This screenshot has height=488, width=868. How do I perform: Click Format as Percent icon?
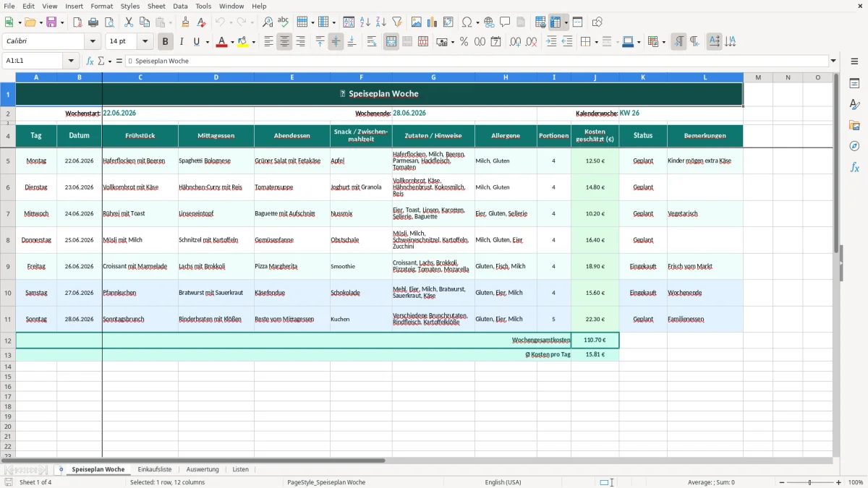tap(464, 42)
